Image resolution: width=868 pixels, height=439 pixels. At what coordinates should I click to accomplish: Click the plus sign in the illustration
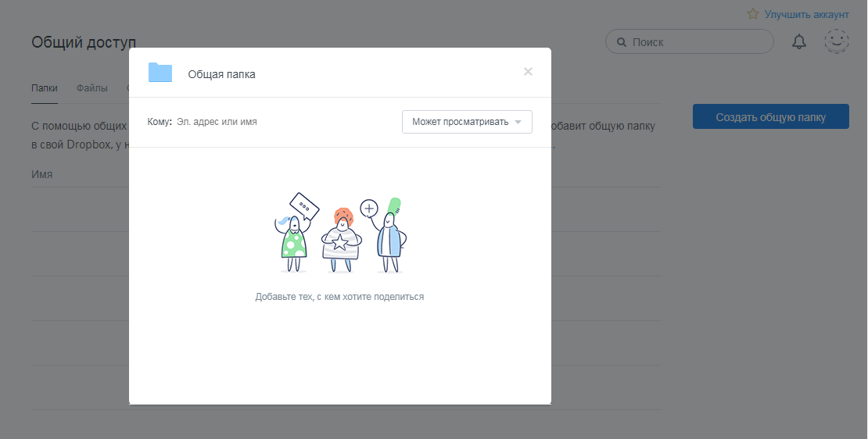[x=369, y=209]
